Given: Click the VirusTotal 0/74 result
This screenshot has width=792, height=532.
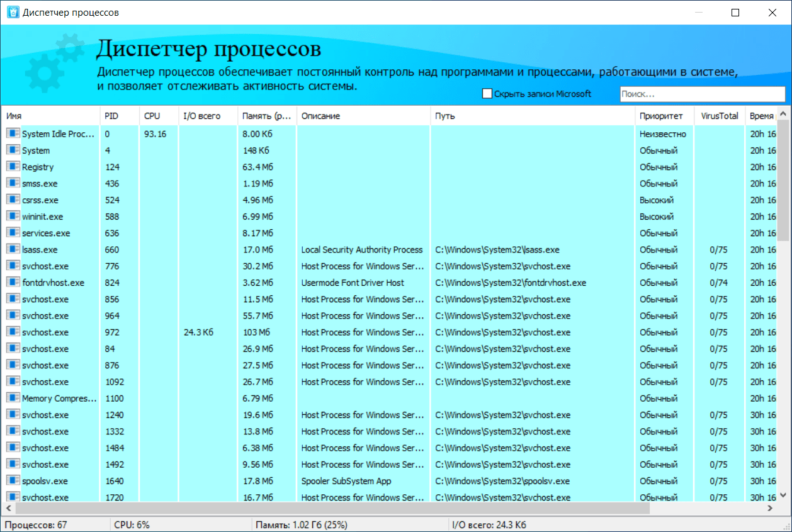Looking at the screenshot, I should click(x=718, y=283).
